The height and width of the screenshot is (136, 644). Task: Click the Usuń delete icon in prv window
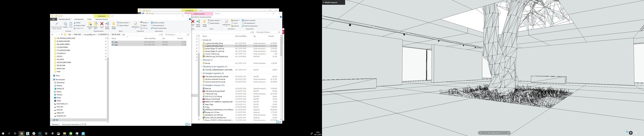click(x=102, y=24)
